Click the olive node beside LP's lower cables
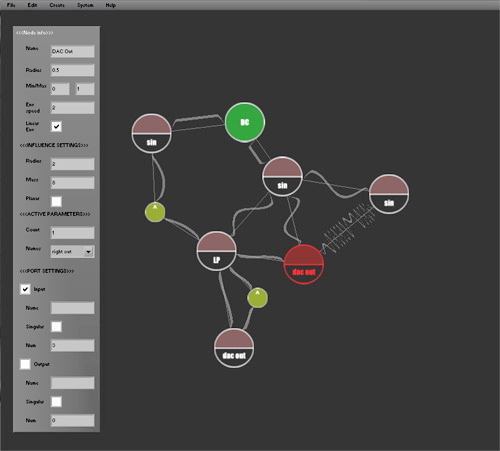 pyautogui.click(x=257, y=298)
